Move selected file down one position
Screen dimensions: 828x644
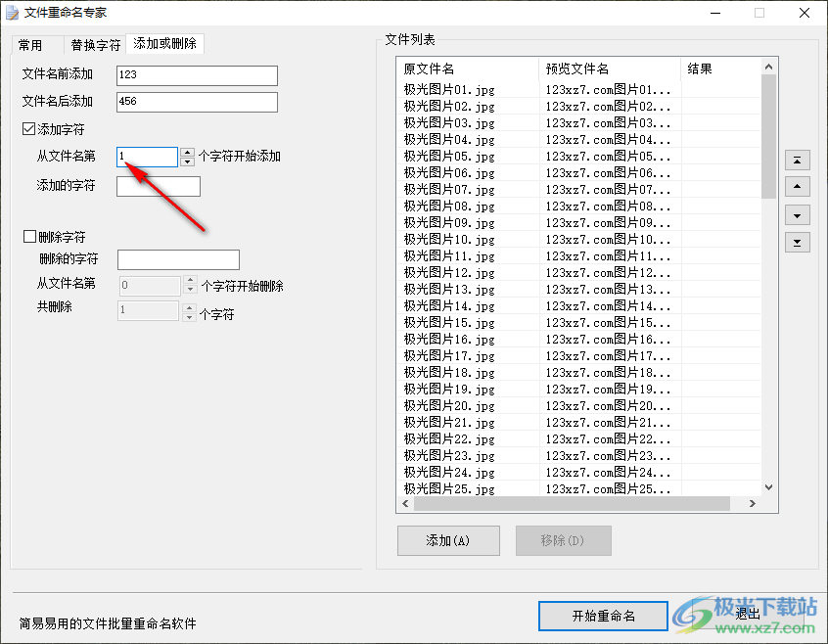(798, 215)
